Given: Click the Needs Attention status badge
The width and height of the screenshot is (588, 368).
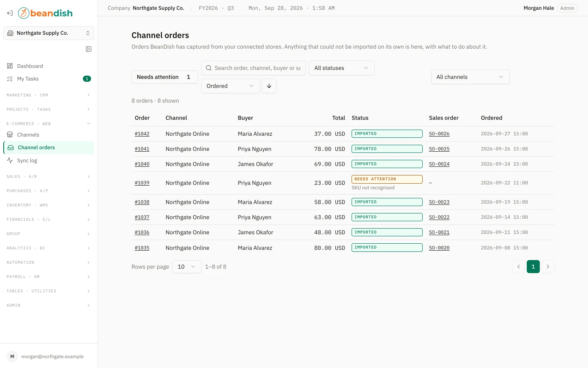Looking at the screenshot, I should coord(387,179).
